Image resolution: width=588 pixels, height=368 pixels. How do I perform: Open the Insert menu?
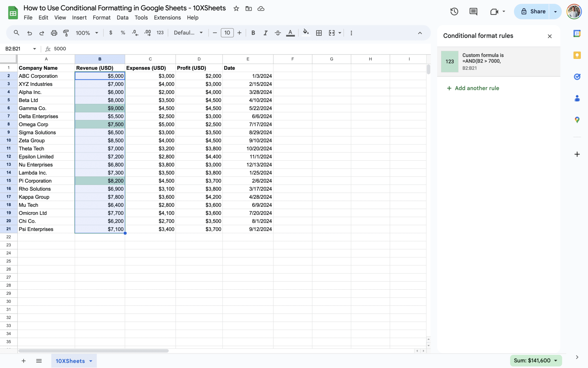(x=79, y=18)
